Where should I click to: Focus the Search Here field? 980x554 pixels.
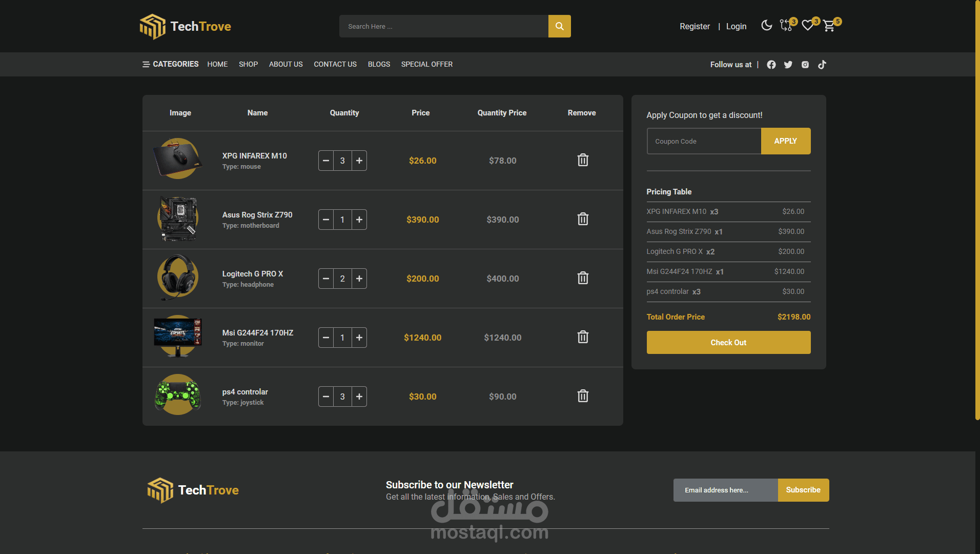coord(444,26)
